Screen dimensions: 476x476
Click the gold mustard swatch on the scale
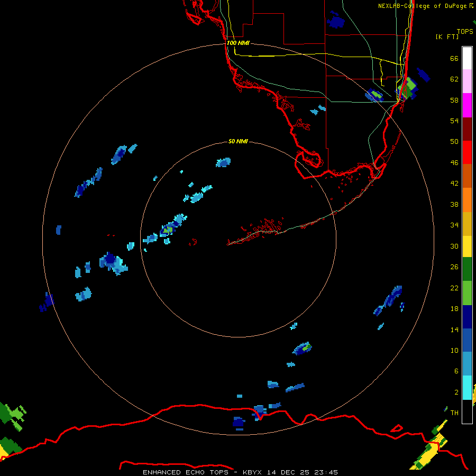point(467,224)
